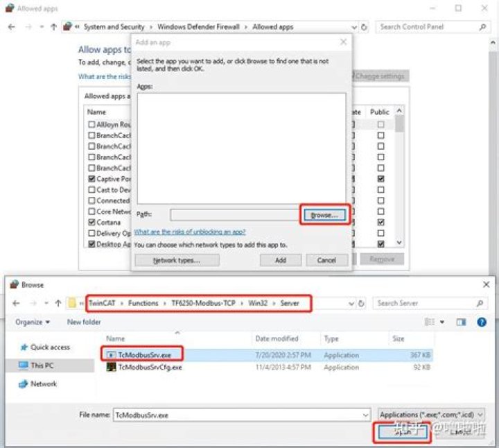The image size is (499, 448).
Task: Uncheck the Captive Portal checkbox
Action: (92, 179)
